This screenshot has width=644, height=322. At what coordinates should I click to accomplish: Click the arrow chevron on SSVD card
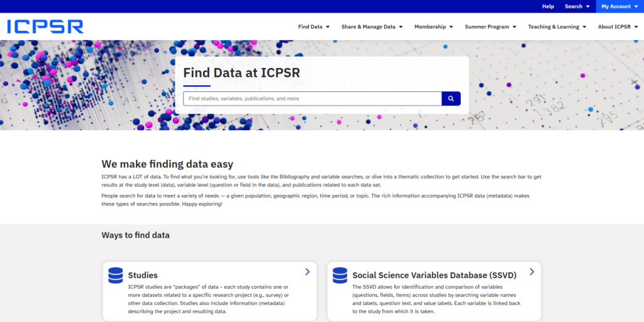(x=531, y=272)
